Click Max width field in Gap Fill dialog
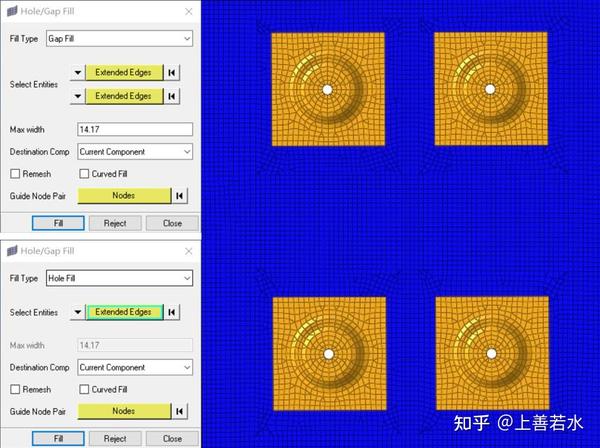 pyautogui.click(x=135, y=129)
